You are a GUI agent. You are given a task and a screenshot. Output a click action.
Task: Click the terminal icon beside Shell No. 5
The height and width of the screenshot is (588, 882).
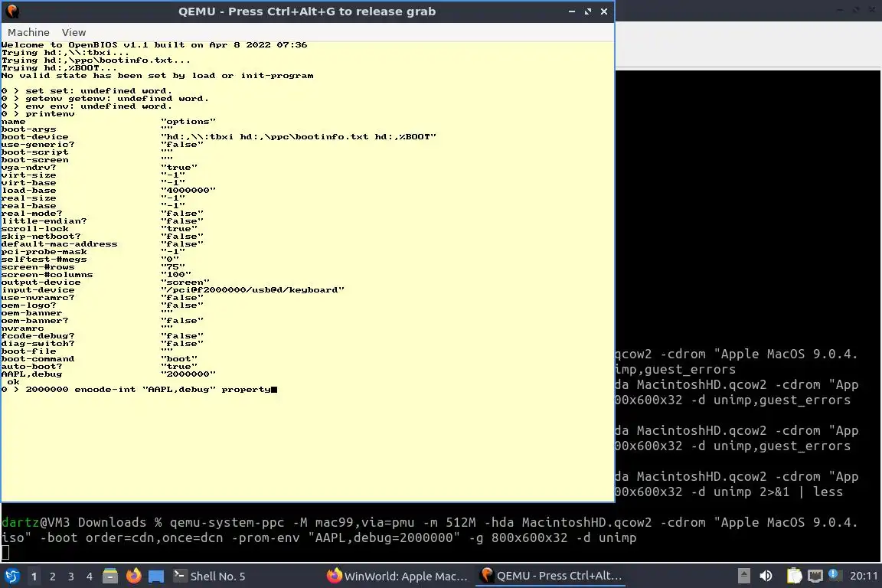pos(179,576)
